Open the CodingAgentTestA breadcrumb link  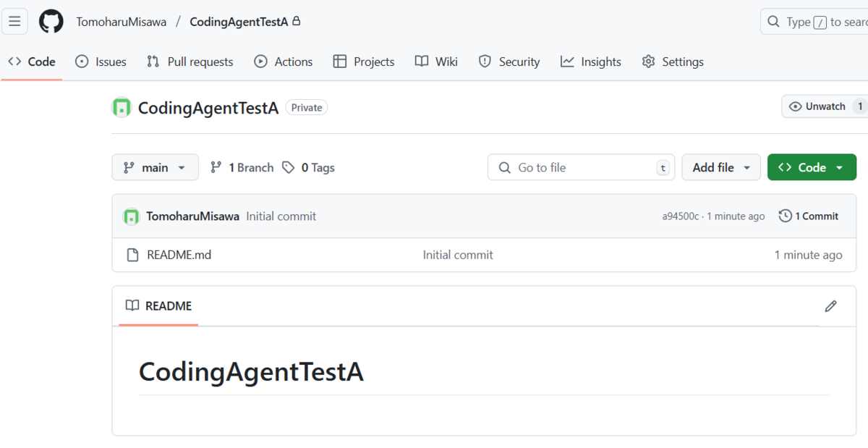[x=239, y=21]
